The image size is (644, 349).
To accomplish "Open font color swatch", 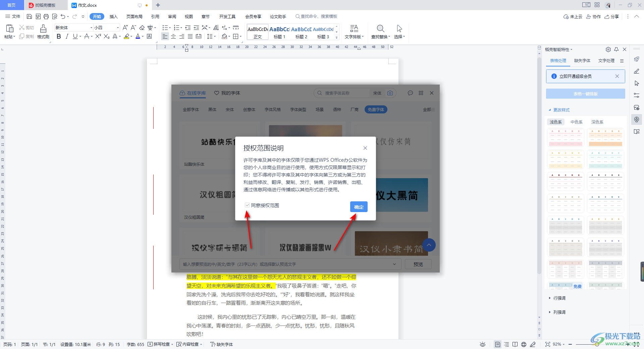I will pyautogui.click(x=138, y=36).
